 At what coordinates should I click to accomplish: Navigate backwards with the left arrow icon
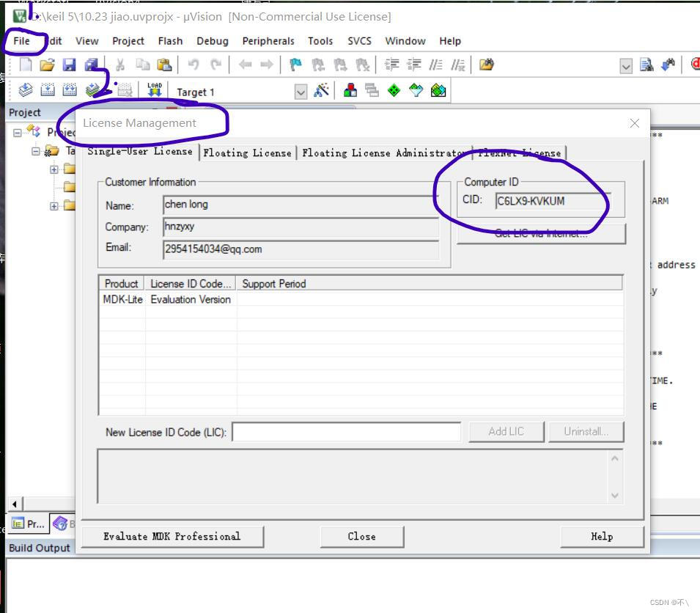(x=245, y=65)
